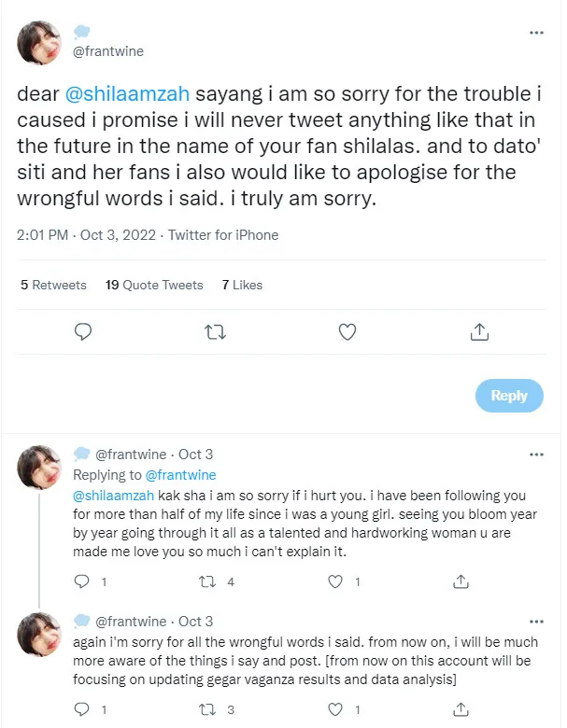Retweet the main tweet
The height and width of the screenshot is (728, 567).
click(215, 331)
